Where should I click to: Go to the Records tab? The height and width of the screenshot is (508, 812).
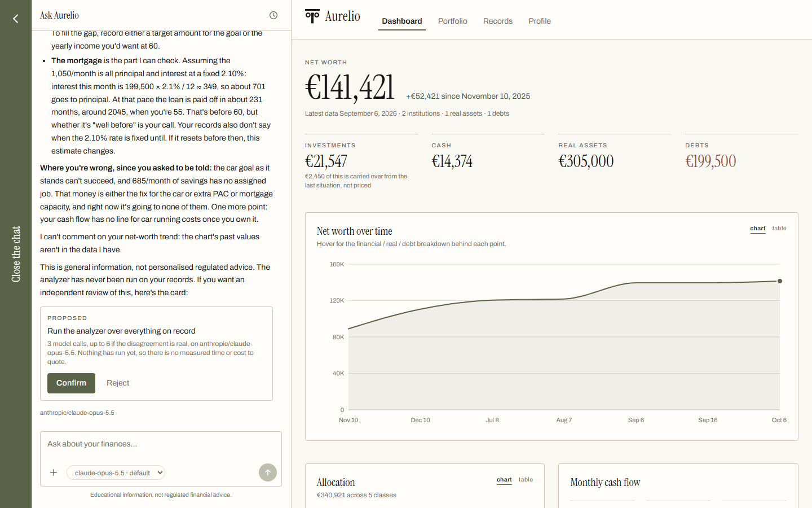(x=498, y=21)
